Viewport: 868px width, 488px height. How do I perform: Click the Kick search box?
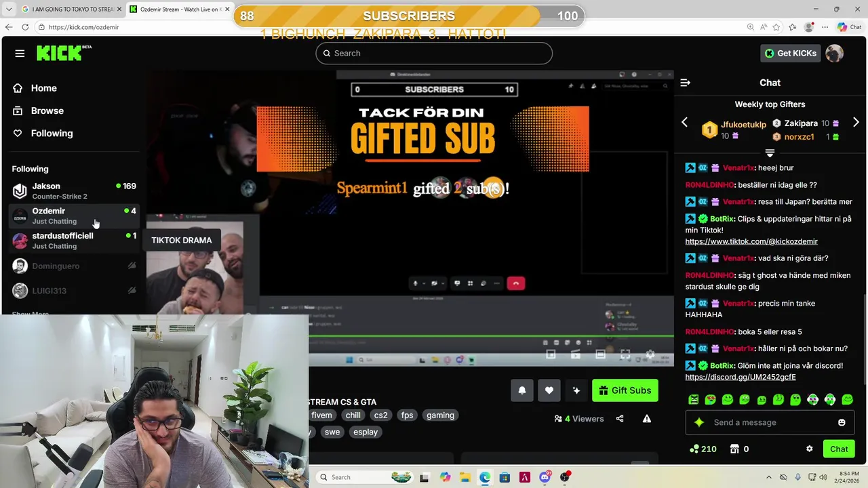(434, 54)
